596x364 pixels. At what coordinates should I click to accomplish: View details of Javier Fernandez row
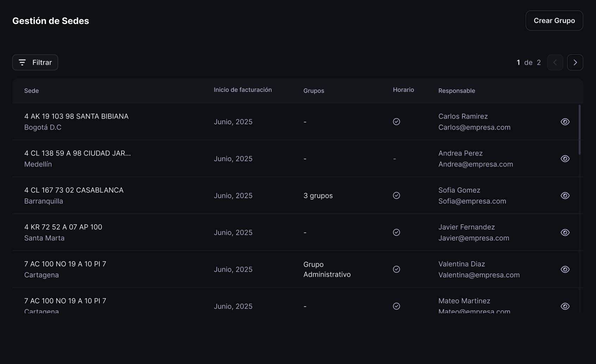click(565, 232)
